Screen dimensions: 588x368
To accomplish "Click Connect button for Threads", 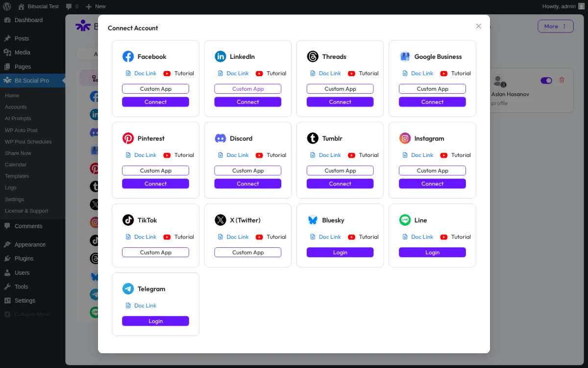I will coord(340,102).
